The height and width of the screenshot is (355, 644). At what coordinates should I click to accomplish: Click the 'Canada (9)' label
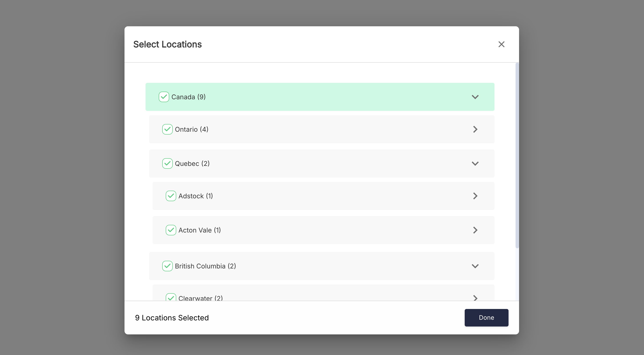[188, 97]
